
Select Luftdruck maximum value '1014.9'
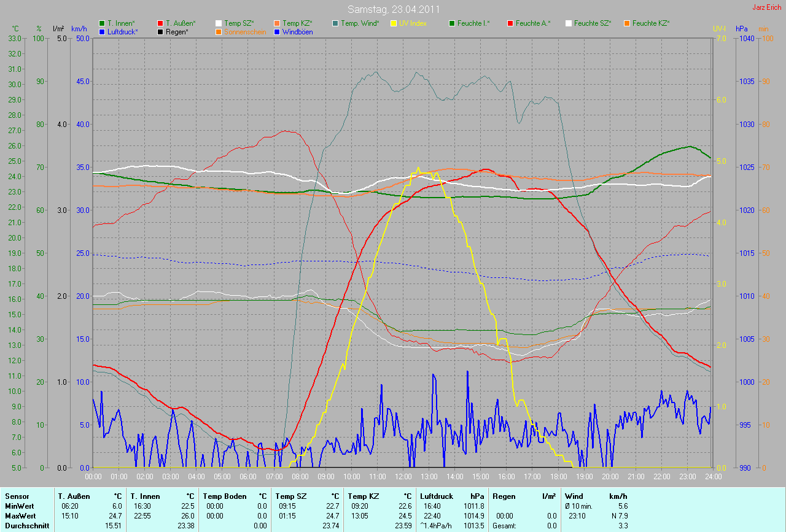tap(473, 516)
